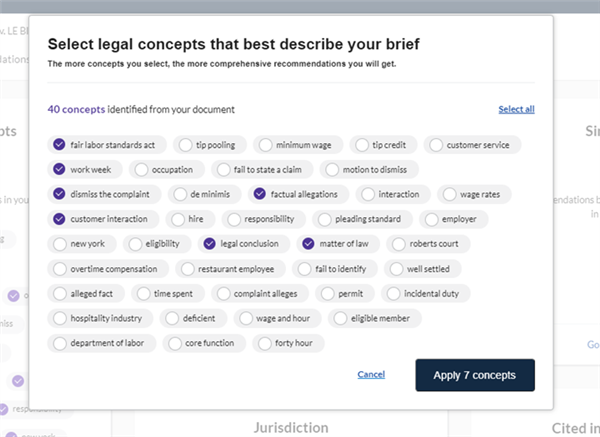Apply 7 concepts button
600x437 pixels.
tap(475, 375)
